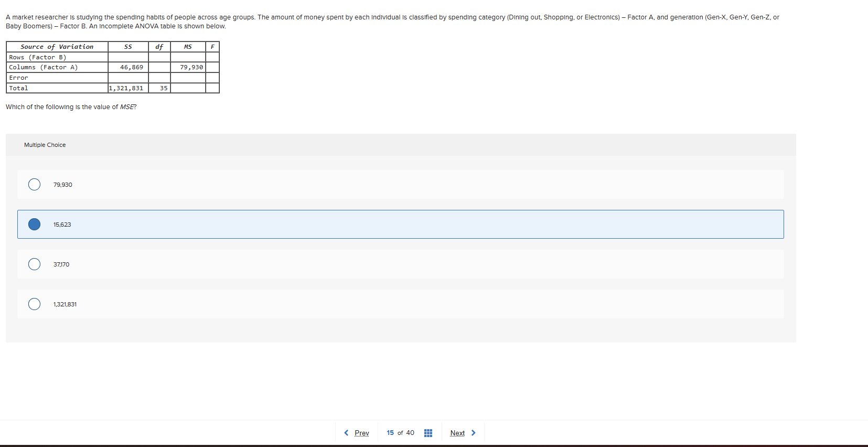Click the df column header
The image size is (868, 447).
tap(159, 47)
